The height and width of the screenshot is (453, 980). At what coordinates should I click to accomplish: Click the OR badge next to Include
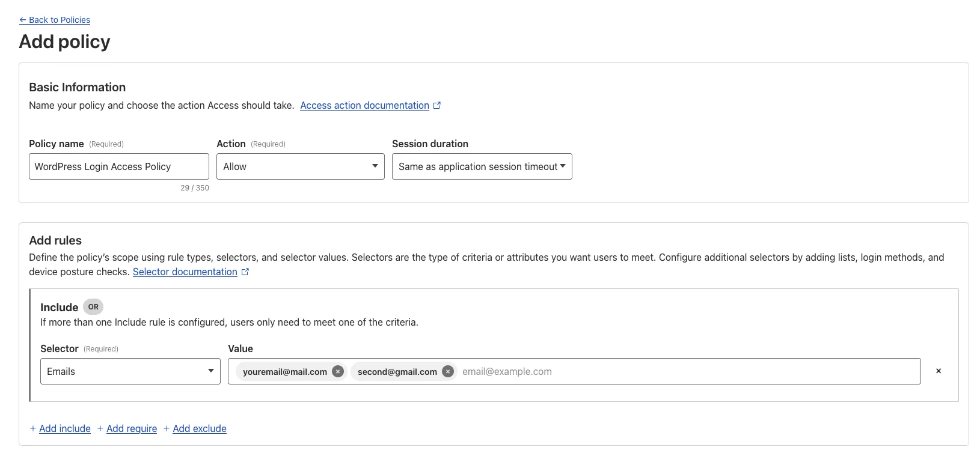(x=93, y=306)
